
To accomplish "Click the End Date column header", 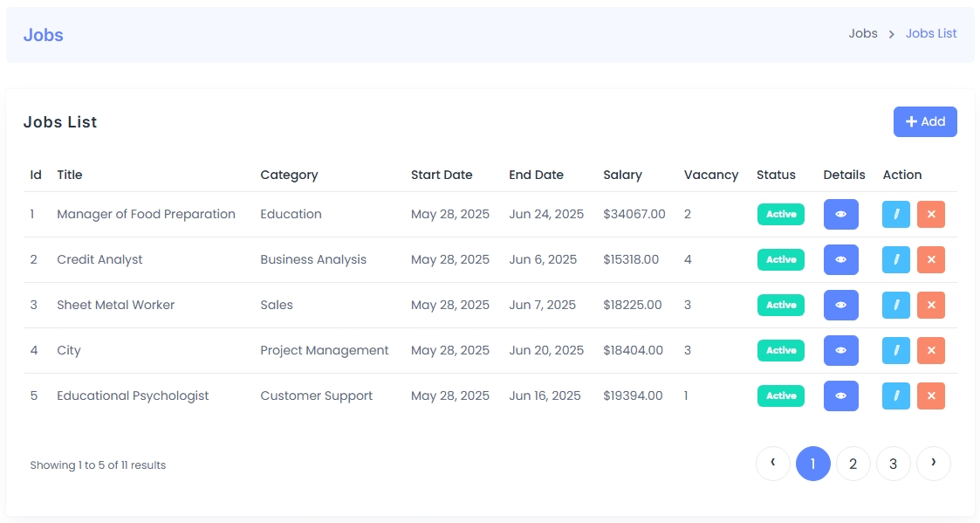I will pos(536,175).
